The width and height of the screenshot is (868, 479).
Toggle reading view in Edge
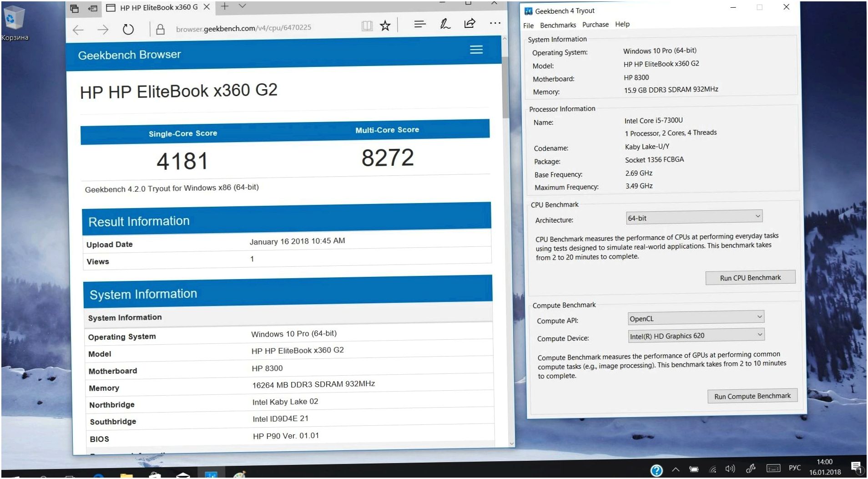[x=367, y=26]
